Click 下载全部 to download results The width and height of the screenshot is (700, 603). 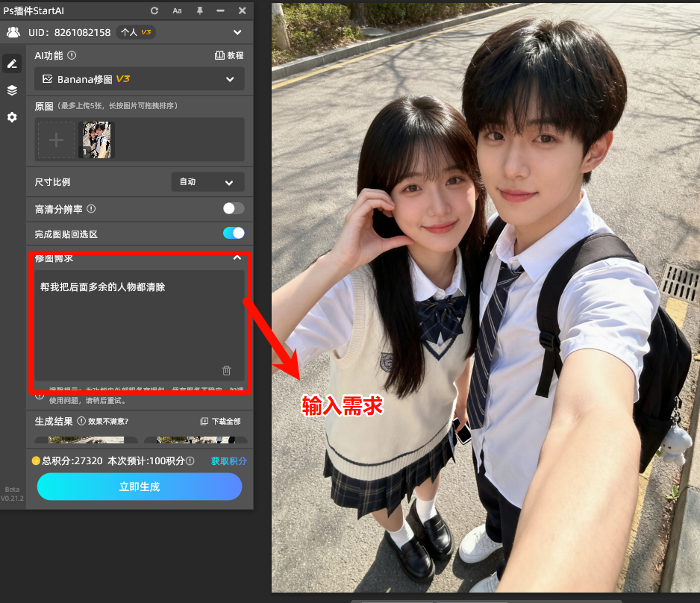[220, 422]
